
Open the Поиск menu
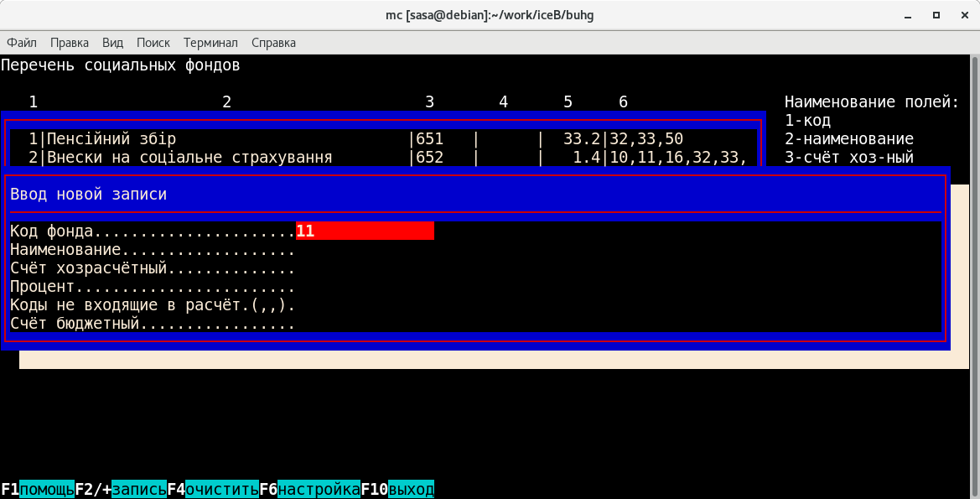click(153, 43)
